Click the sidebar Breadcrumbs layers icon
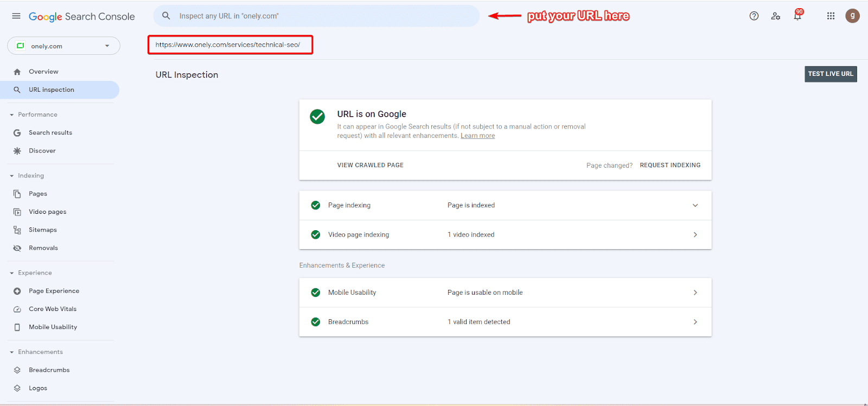868x406 pixels. point(17,370)
